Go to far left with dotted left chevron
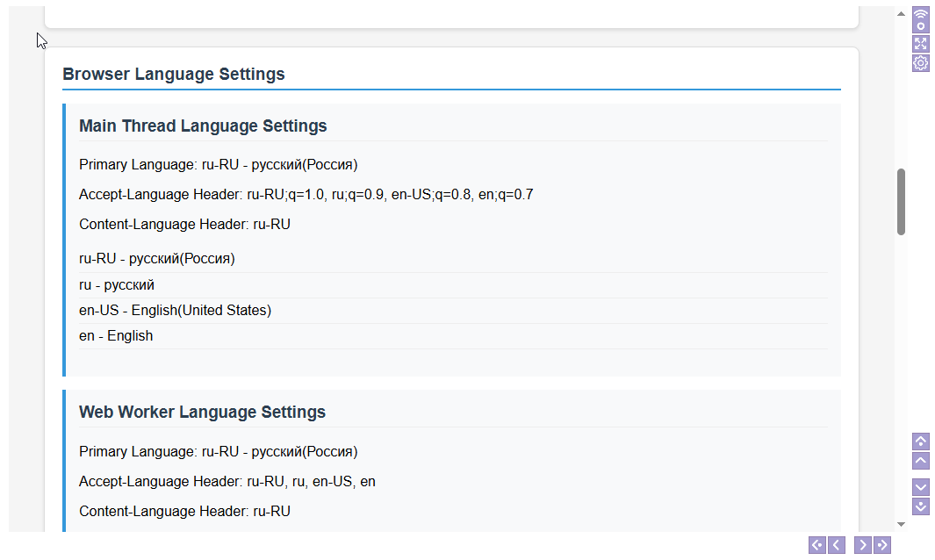Viewport: 935px width, 560px height. 817,545
